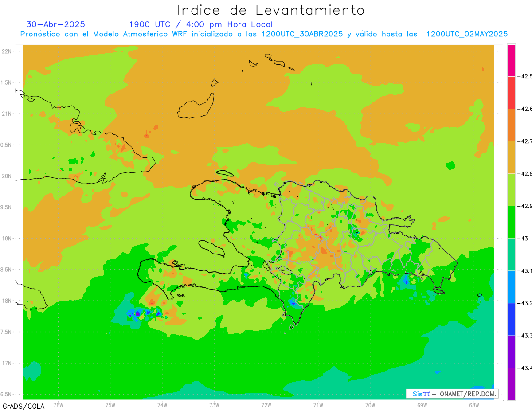
Task: Click the longitude label "71W"
Action: 318,405
